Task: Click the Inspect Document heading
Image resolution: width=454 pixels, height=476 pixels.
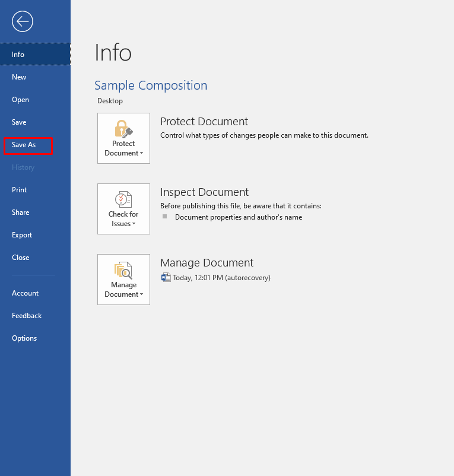Action: tap(204, 192)
